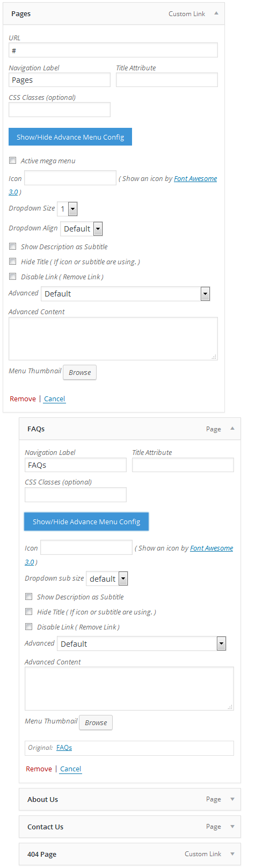
Task: Expand the 404 Page menu item
Action: (x=232, y=854)
